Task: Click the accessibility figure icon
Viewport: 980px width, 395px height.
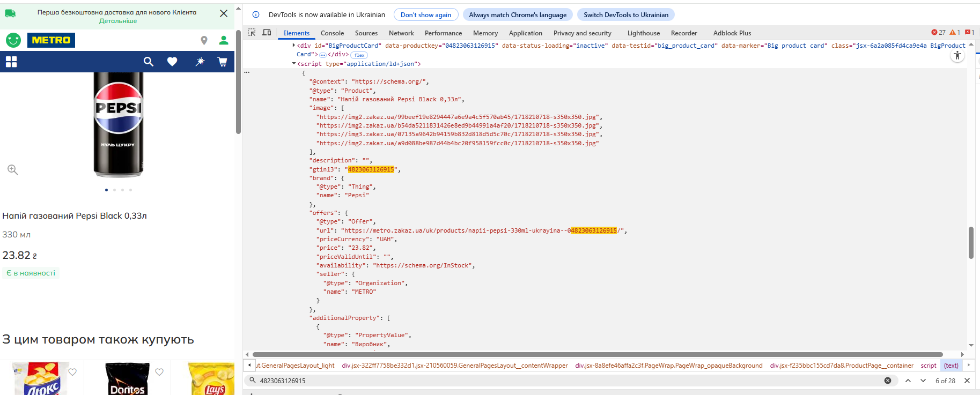Action: coord(957,55)
